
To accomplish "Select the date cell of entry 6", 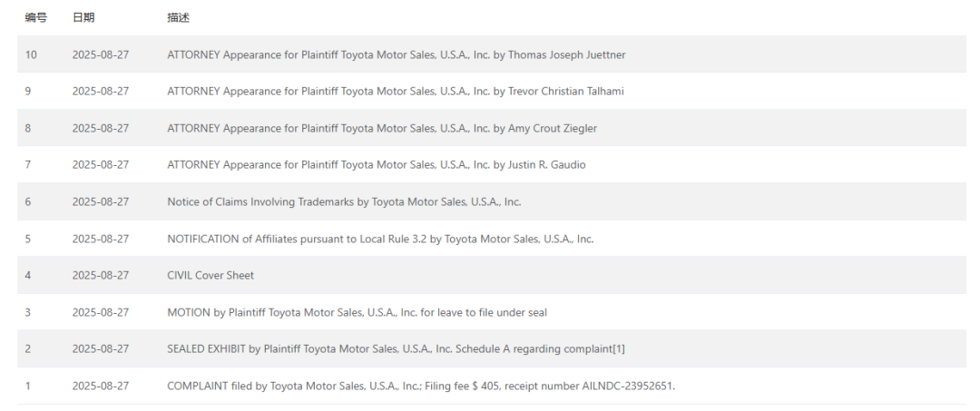I will [101, 201].
